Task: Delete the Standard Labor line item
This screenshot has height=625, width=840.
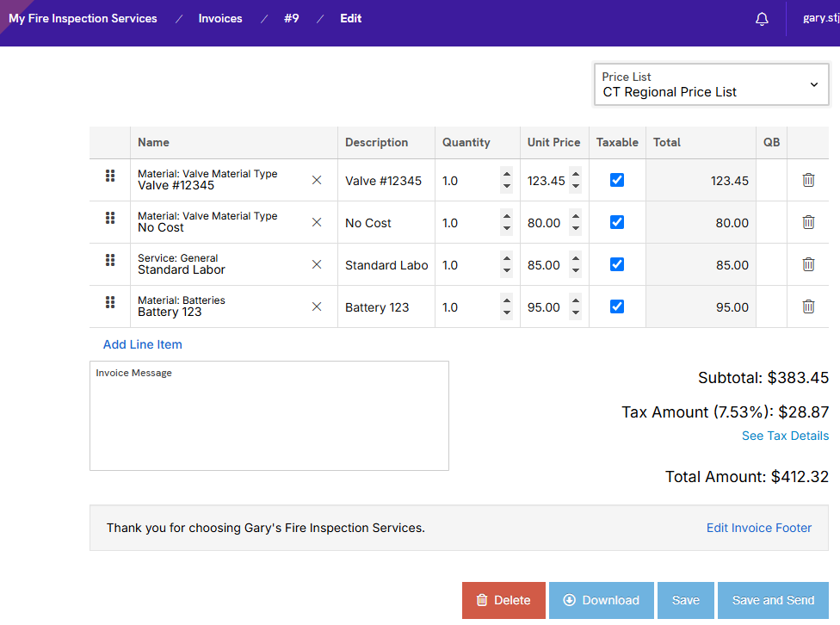Action: [x=808, y=264]
